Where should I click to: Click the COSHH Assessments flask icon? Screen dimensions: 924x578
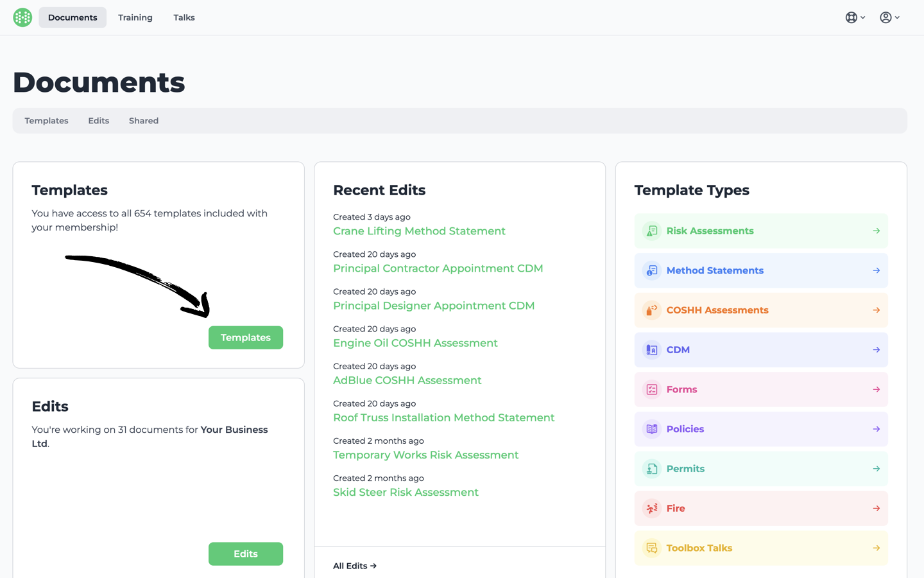point(651,310)
